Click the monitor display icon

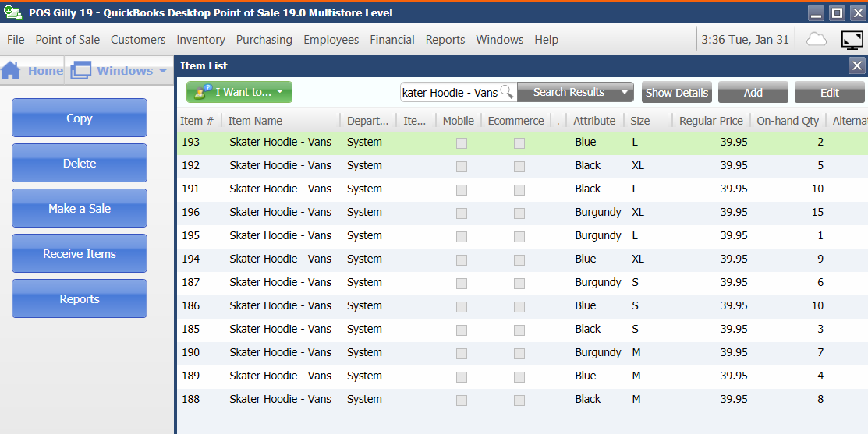(852, 40)
